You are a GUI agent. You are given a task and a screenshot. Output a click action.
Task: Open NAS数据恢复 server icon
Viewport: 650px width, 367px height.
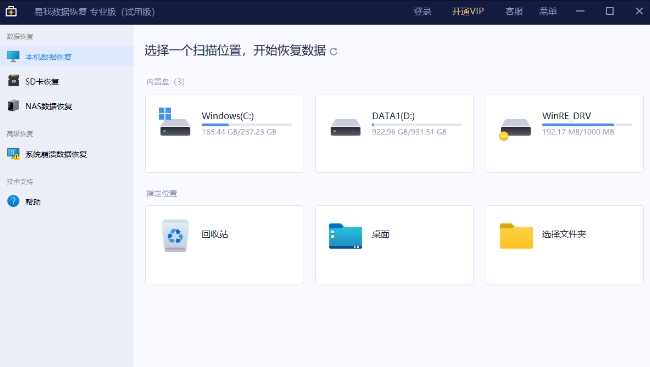(x=13, y=106)
